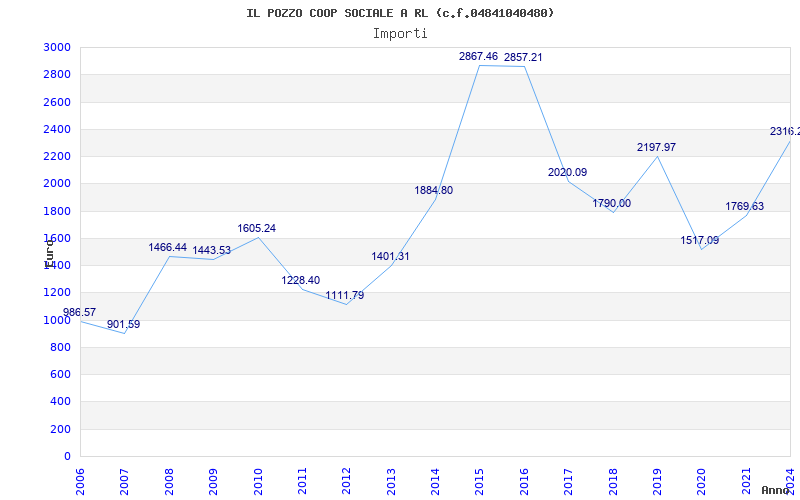Image resolution: width=800 pixels, height=500 pixels.
Task: Click x-axis year 2019
Action: (x=657, y=482)
